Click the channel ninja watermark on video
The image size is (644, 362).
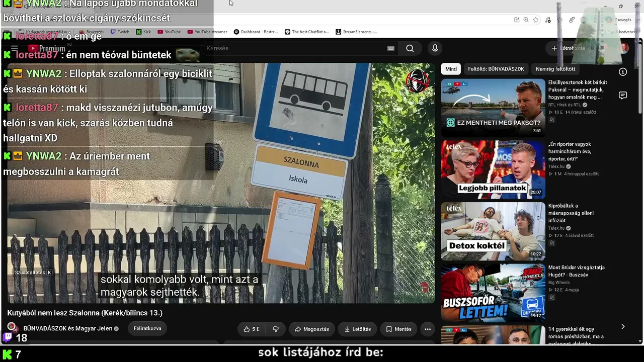click(x=418, y=80)
